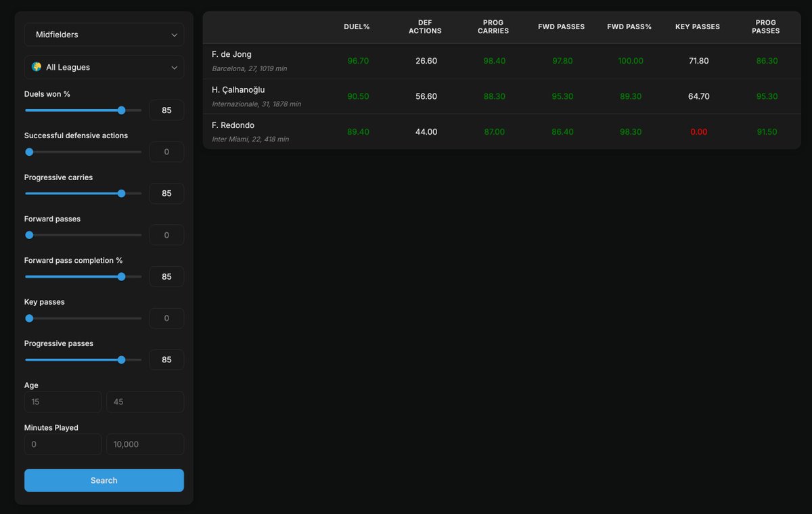
Task: Sort by the PROG PASSES column header
Action: [x=766, y=27]
